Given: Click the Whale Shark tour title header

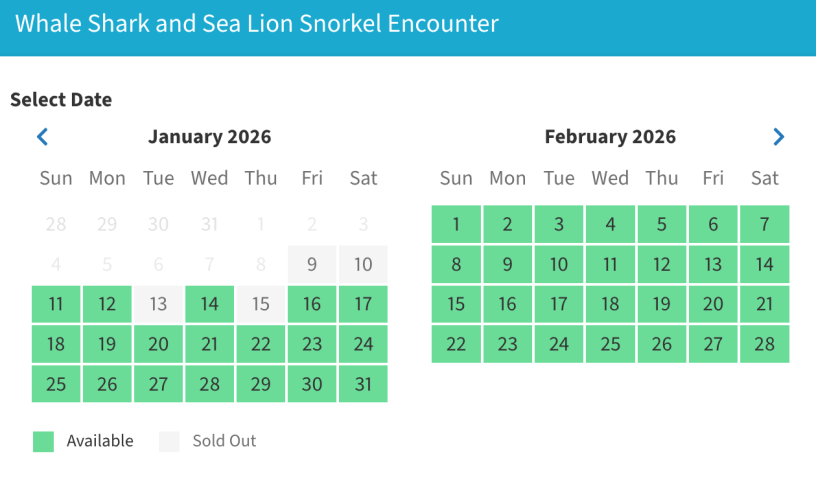Looking at the screenshot, I should [x=256, y=24].
